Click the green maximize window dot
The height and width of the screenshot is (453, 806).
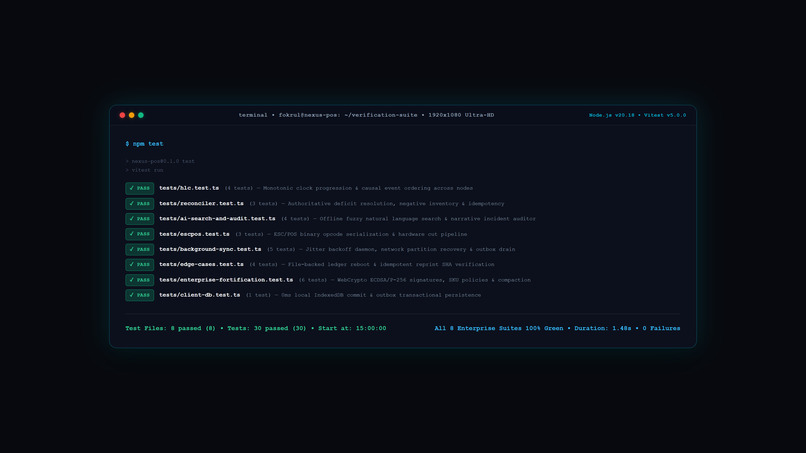(x=141, y=115)
